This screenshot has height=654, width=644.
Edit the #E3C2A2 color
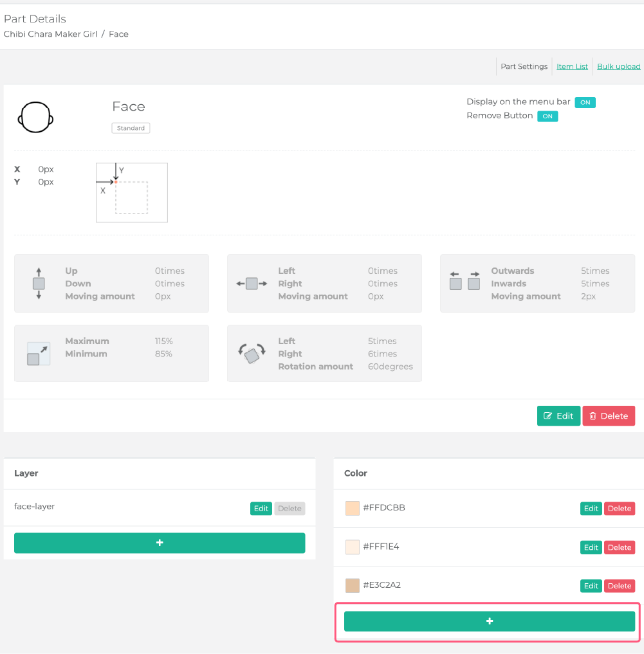click(x=591, y=586)
